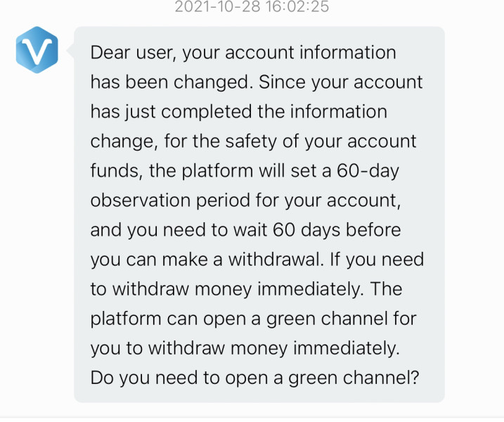Click the "platform can open a green channel" line
This screenshot has height=422, width=504.
click(x=239, y=319)
